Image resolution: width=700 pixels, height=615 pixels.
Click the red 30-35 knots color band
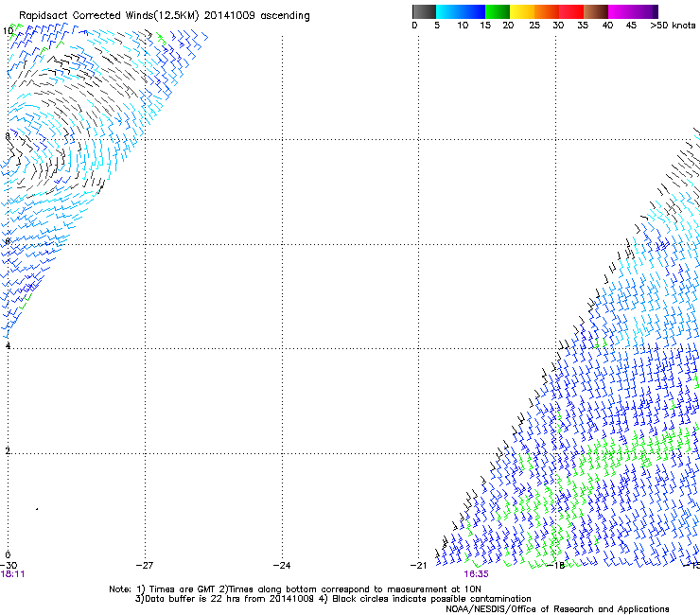[x=571, y=11]
